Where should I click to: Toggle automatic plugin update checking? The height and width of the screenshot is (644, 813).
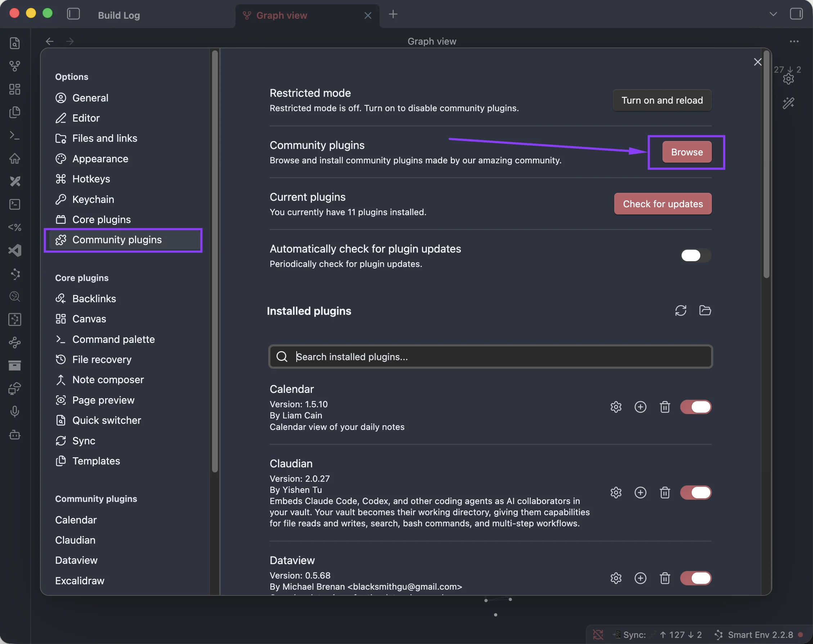tap(696, 255)
